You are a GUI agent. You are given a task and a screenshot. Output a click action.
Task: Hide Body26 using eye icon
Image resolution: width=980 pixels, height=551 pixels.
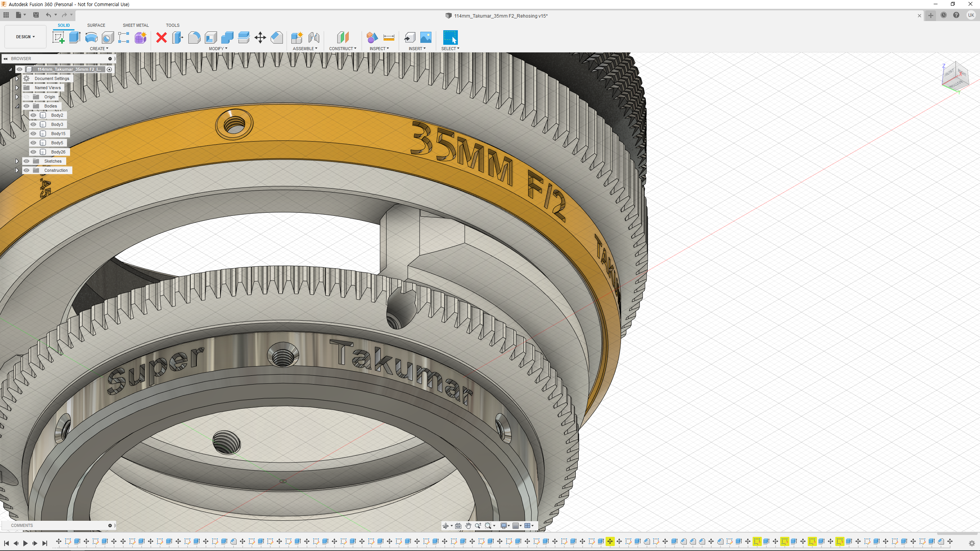tap(34, 152)
